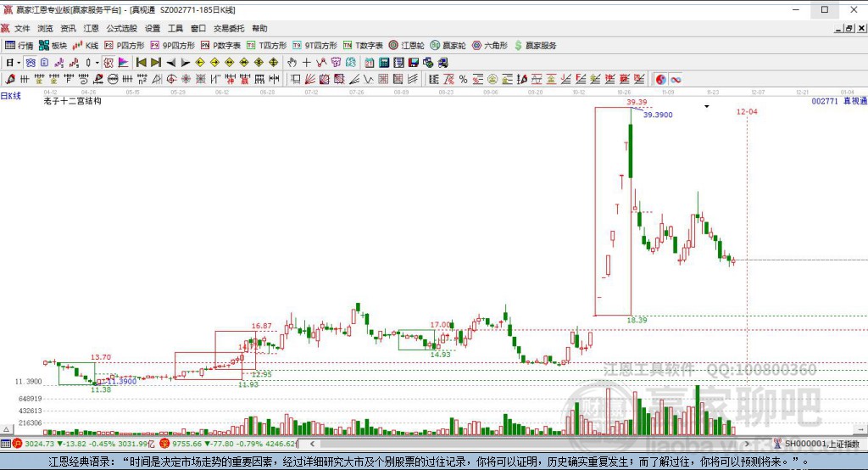Switch to the K线 chart view

86,46
